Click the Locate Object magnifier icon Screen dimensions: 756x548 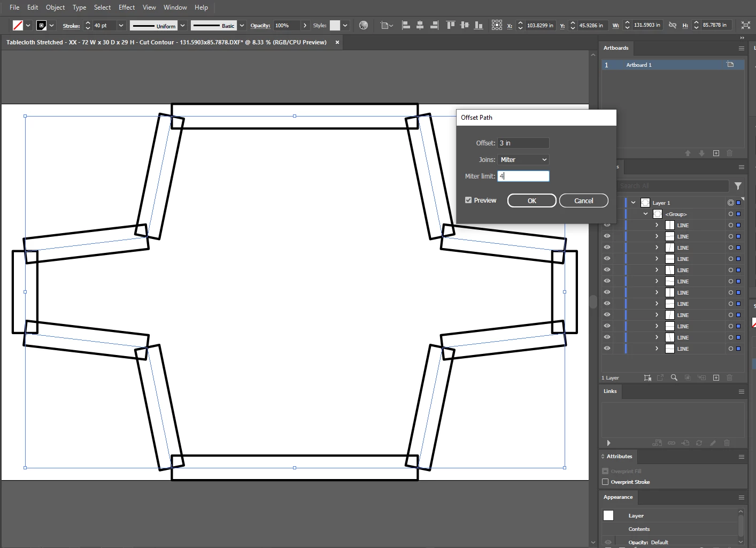674,377
